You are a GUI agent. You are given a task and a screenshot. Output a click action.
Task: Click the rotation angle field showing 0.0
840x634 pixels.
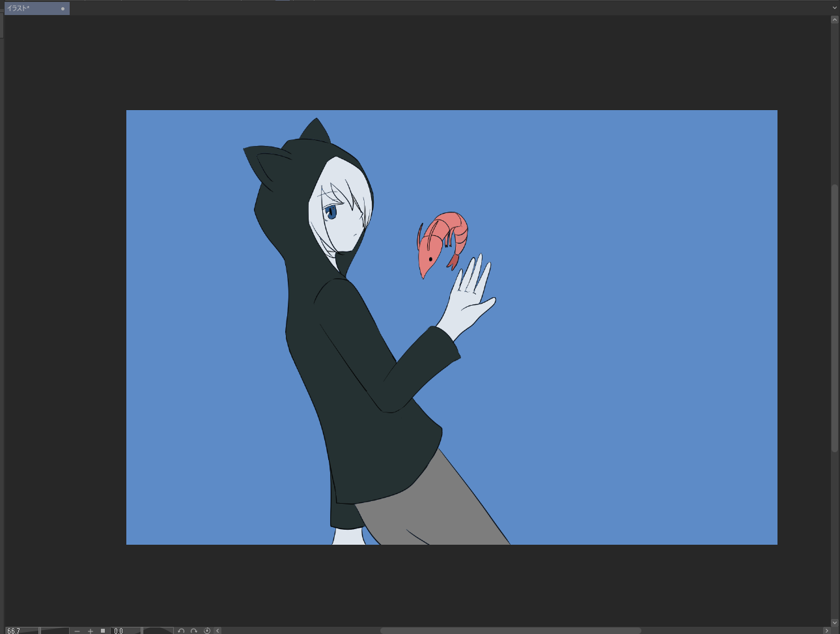click(x=124, y=630)
